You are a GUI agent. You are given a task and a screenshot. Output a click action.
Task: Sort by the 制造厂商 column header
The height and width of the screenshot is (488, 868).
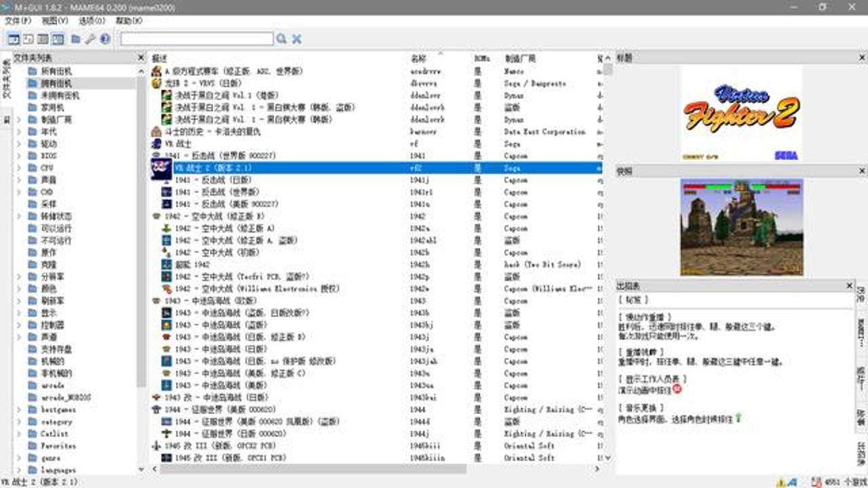click(520, 59)
